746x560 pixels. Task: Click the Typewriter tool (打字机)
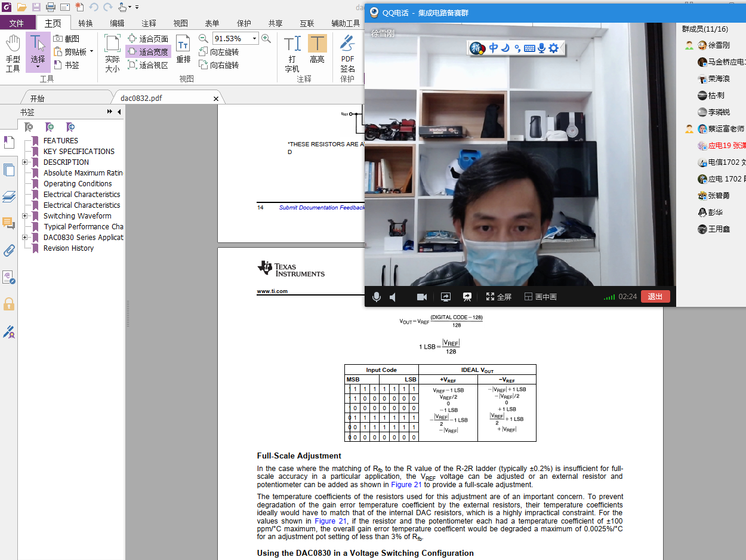(x=292, y=53)
